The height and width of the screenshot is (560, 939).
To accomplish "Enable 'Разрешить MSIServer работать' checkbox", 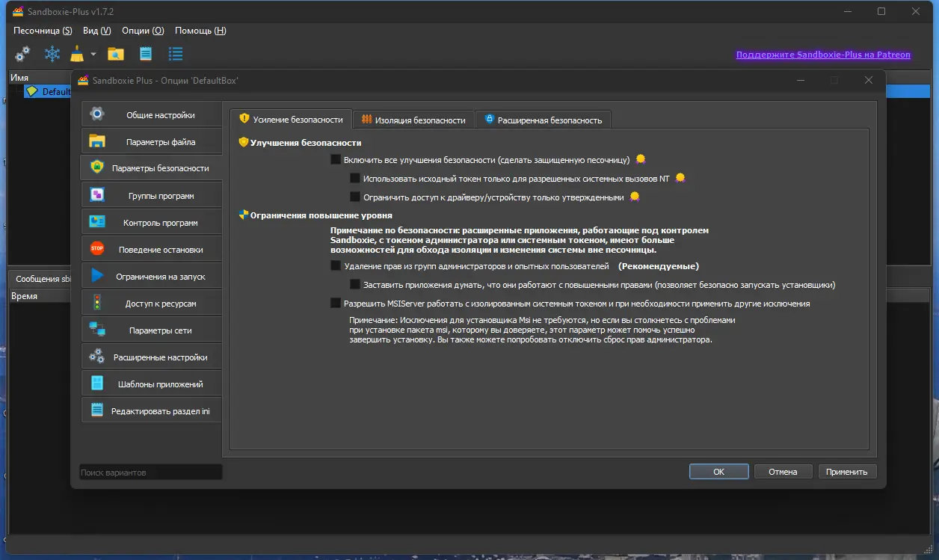I will click(x=336, y=304).
